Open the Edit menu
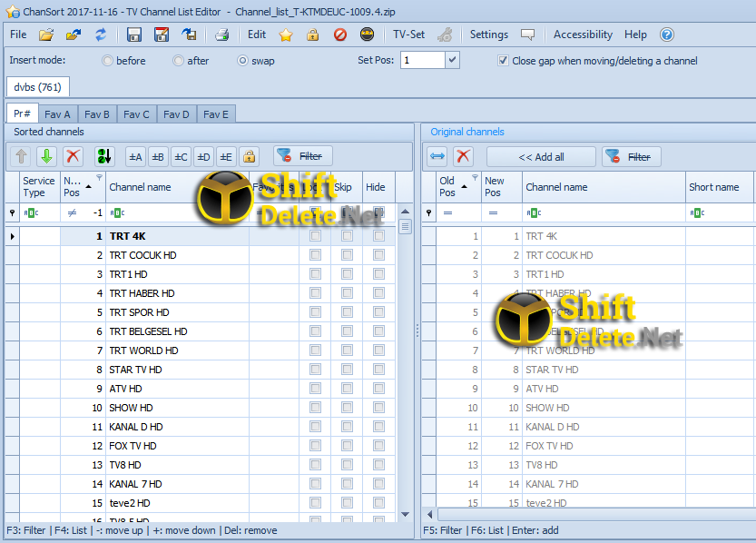756x543 pixels. [257, 35]
